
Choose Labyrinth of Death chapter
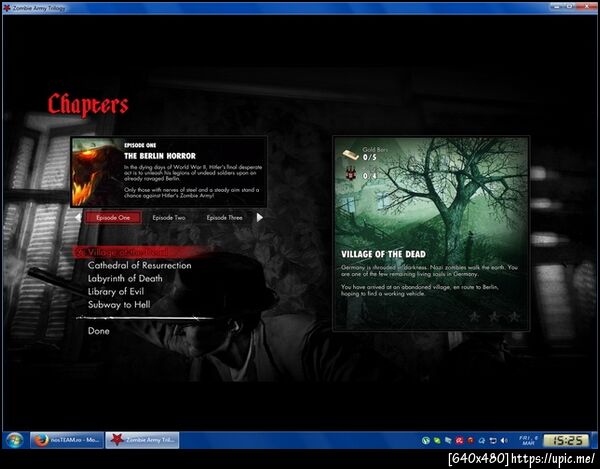125,278
